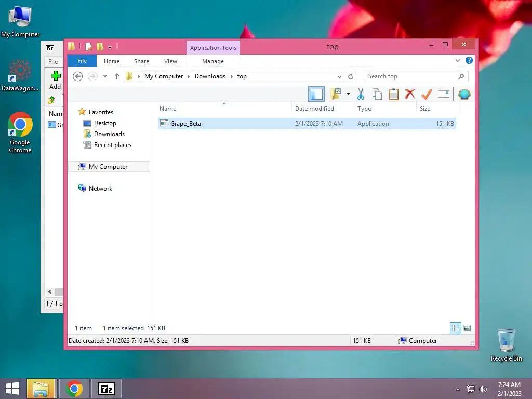Go back with the back arrow
Screen dimensions: 532x399
click(78, 76)
